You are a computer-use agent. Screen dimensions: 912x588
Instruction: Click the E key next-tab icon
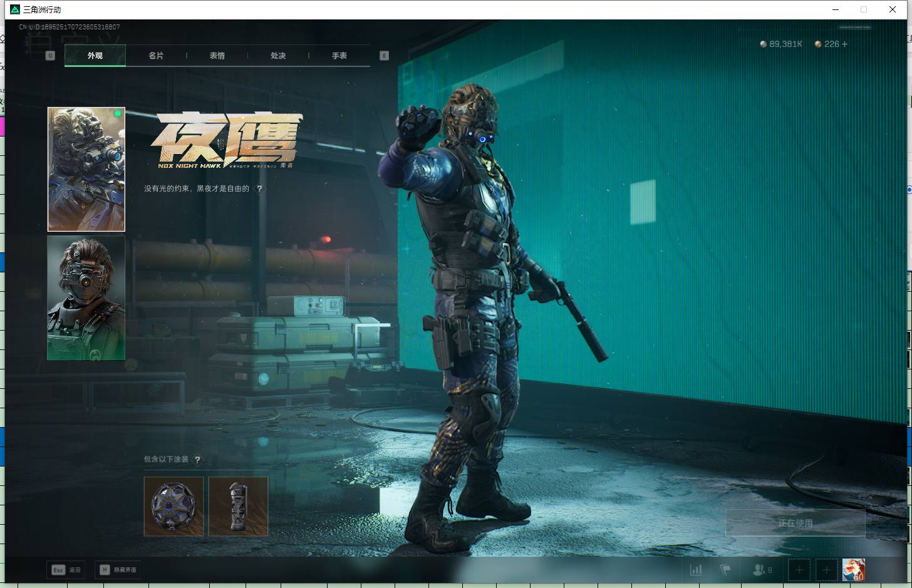[x=385, y=56]
